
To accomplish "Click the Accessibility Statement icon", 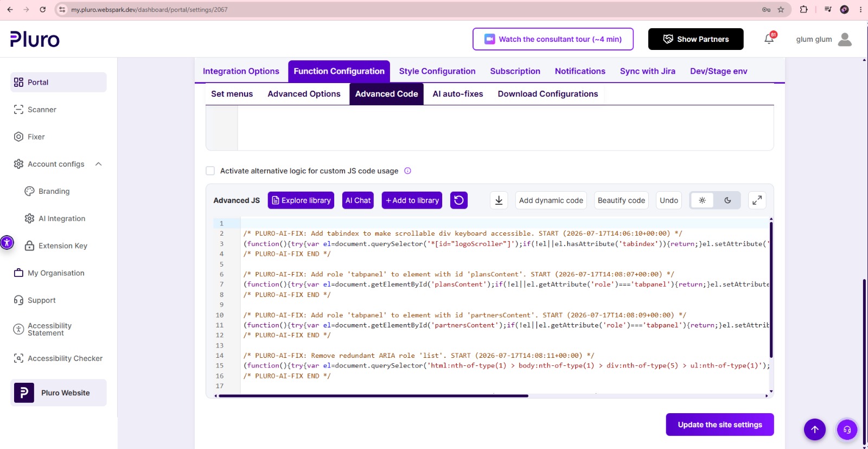I will [x=18, y=329].
